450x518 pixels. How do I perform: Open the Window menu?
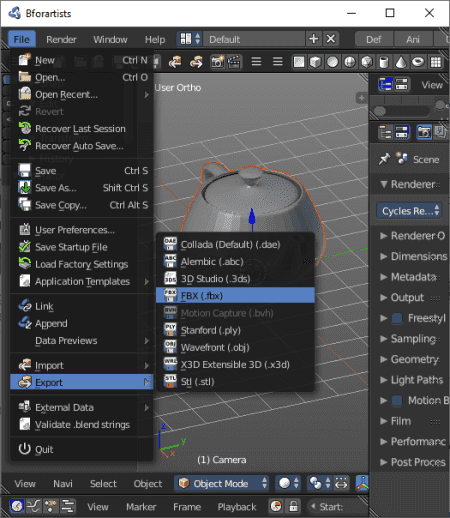tap(110, 39)
